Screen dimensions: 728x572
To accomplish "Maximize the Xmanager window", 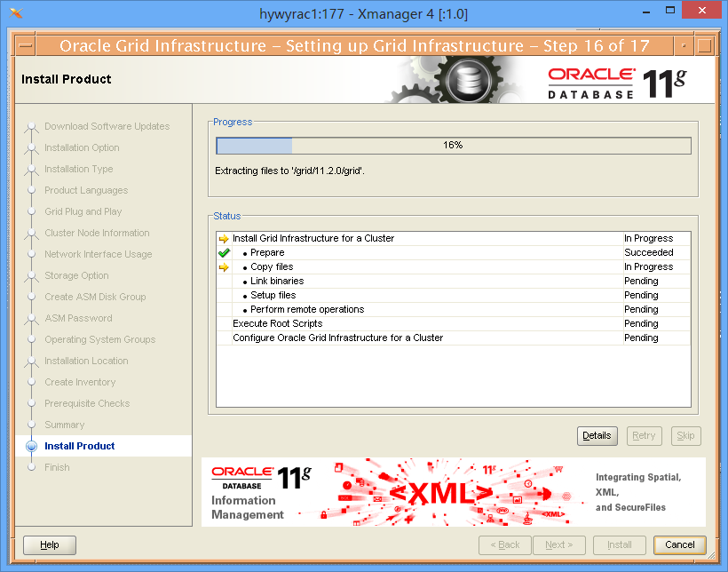I will [670, 12].
